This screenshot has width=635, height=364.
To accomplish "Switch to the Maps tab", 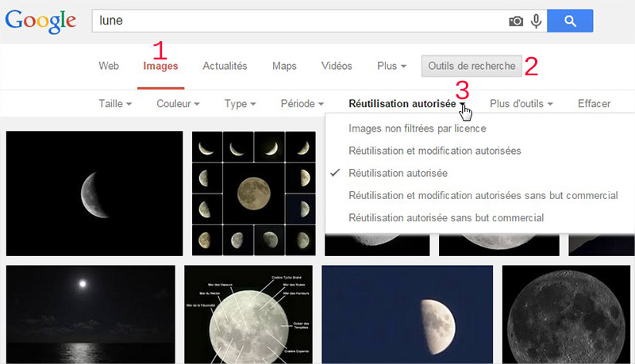I will tap(284, 66).
